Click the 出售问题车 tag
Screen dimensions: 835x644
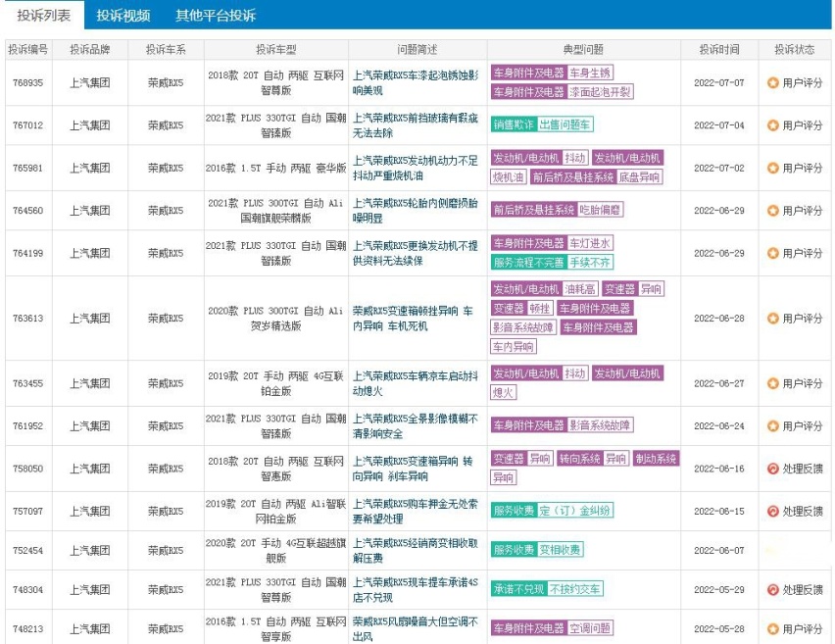click(x=565, y=124)
